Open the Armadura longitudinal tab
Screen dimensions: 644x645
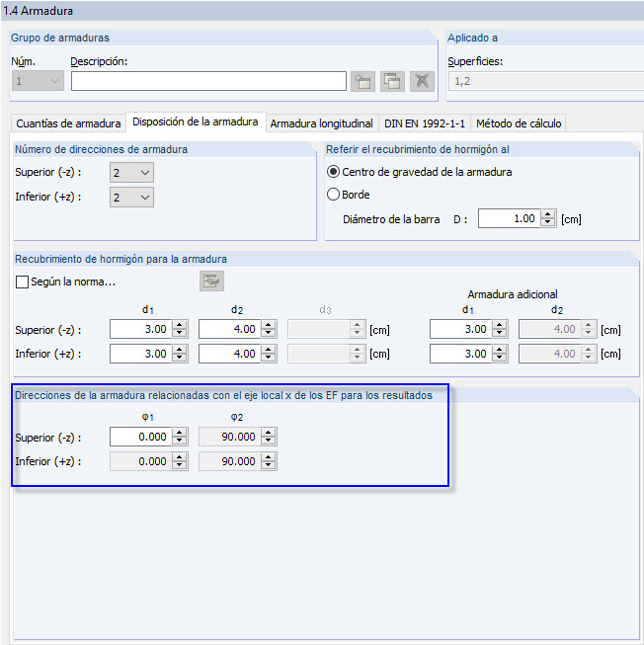322,123
